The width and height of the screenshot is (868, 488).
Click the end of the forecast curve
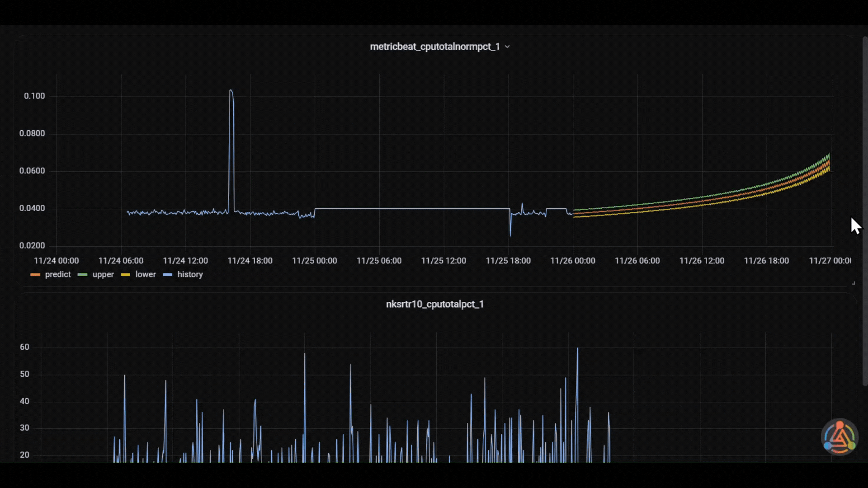click(829, 162)
